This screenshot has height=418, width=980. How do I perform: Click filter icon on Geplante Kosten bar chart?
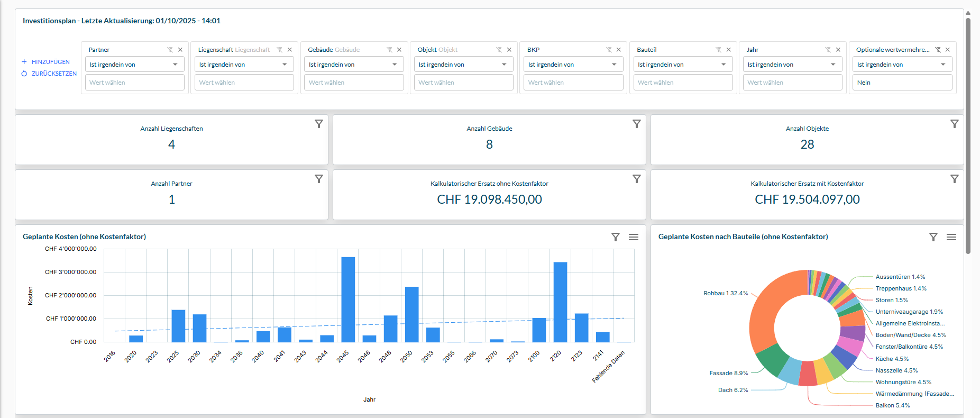click(x=615, y=237)
